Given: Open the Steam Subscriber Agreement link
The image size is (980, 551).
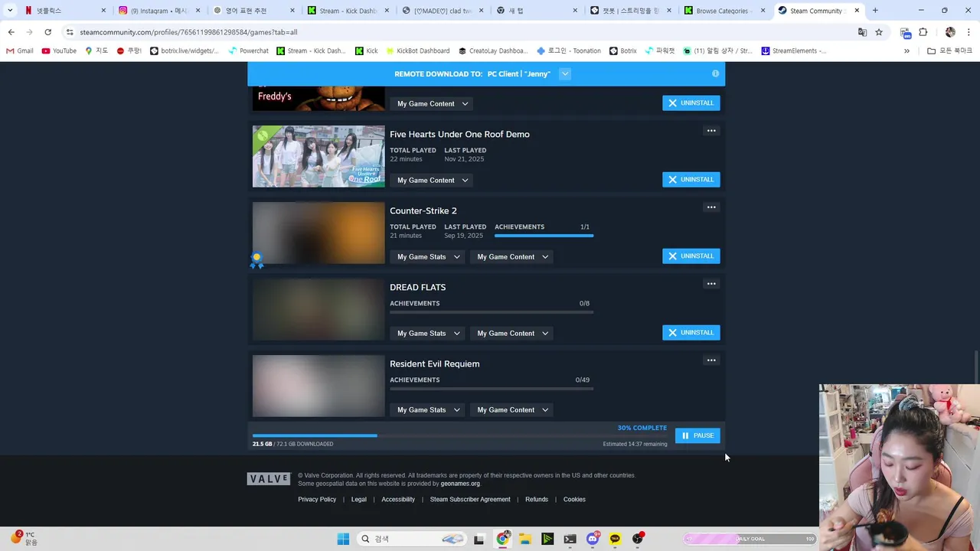Looking at the screenshot, I should 470,499.
